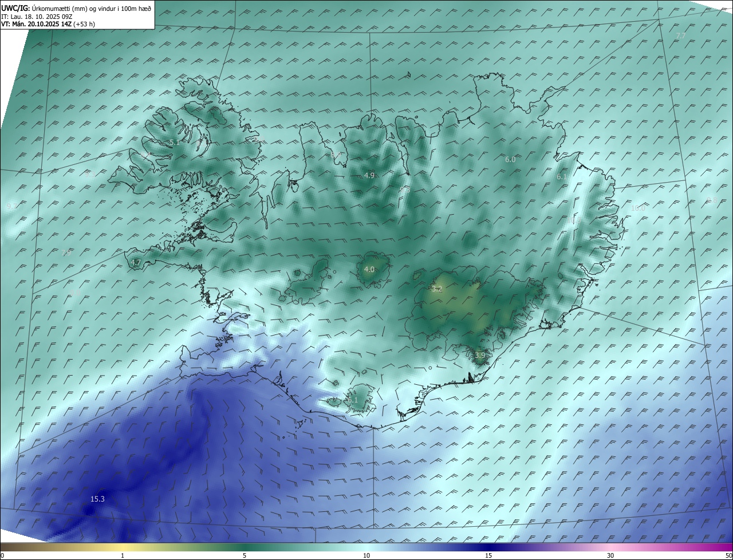Click the 3.9 value near southeast coast

click(480, 356)
